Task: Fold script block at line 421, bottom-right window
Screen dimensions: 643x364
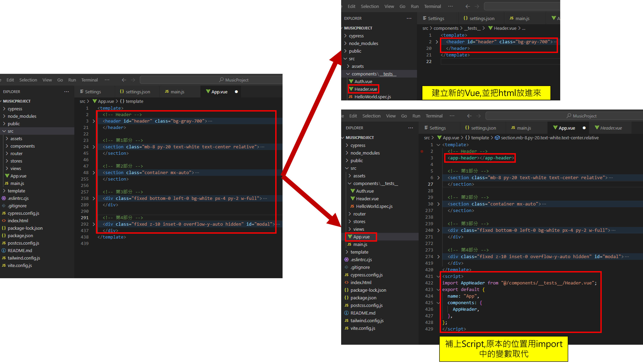Action: [438, 276]
